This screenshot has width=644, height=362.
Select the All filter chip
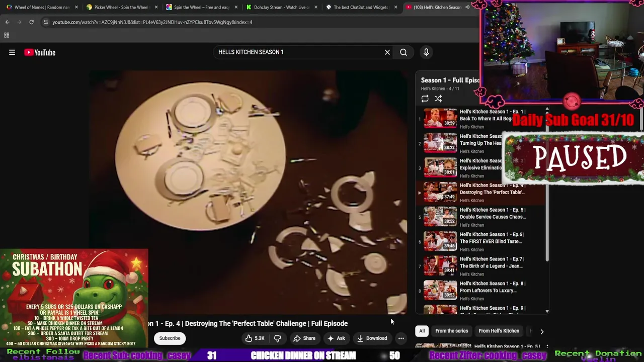click(422, 331)
